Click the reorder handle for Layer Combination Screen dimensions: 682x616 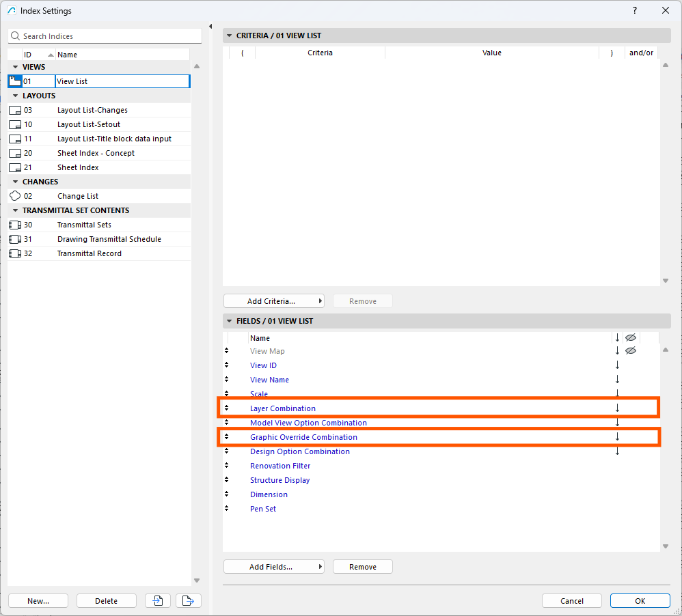pyautogui.click(x=227, y=408)
